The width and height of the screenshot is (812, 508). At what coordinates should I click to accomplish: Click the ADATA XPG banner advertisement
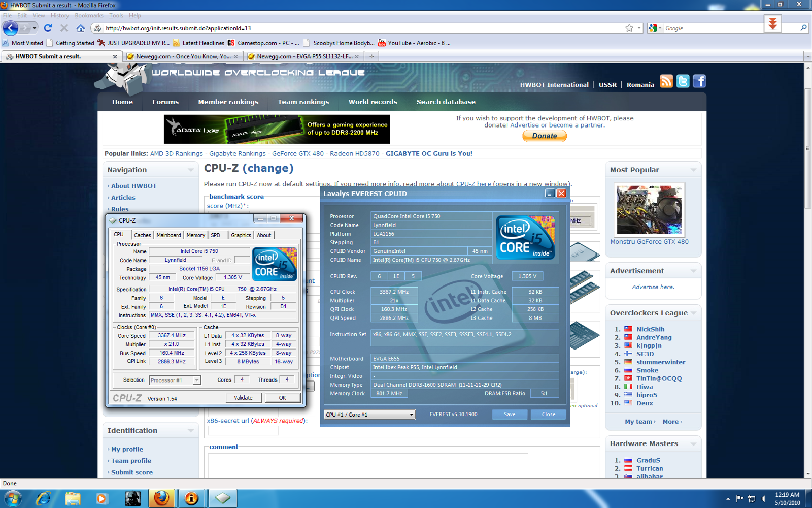click(277, 129)
